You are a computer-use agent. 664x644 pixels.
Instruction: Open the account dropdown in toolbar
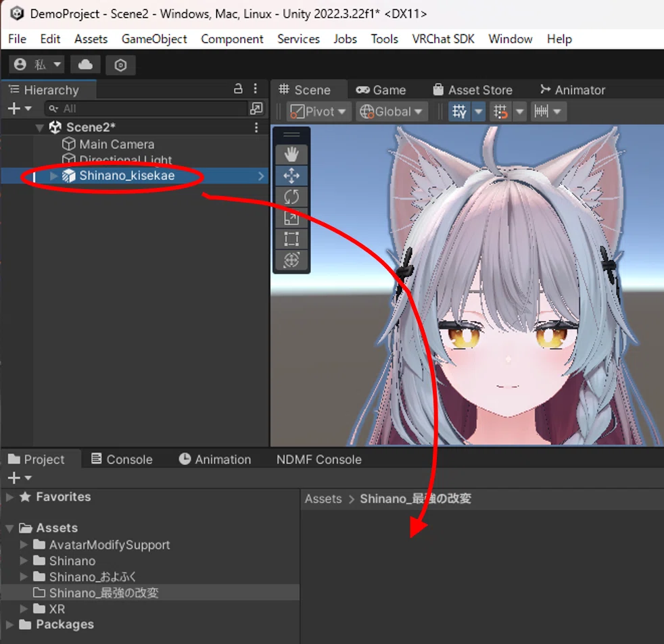37,65
